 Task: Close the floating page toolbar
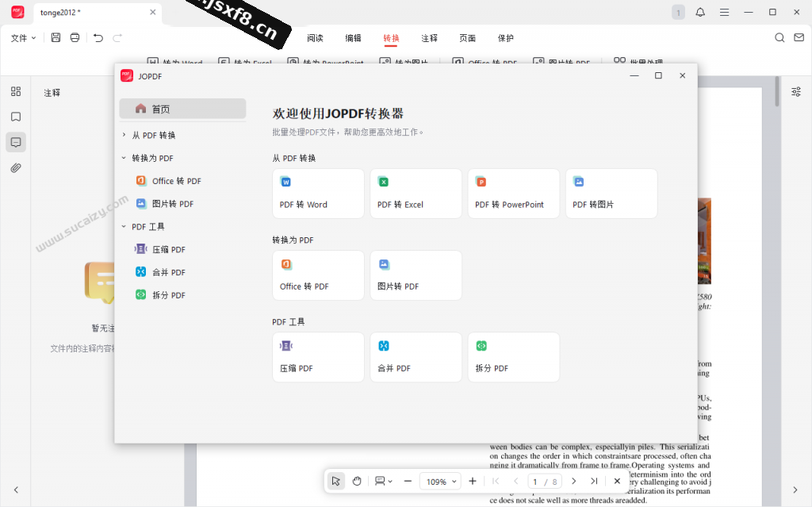pos(617,481)
